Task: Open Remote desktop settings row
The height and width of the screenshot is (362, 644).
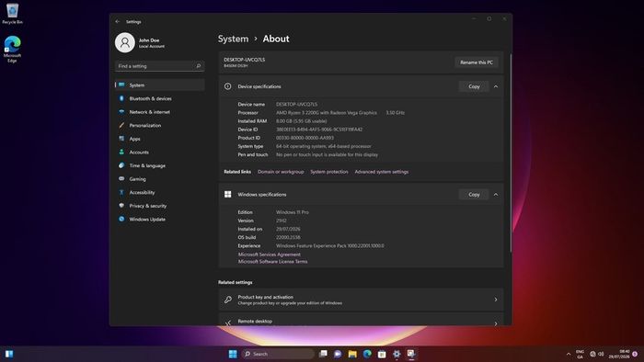Action: 361,320
